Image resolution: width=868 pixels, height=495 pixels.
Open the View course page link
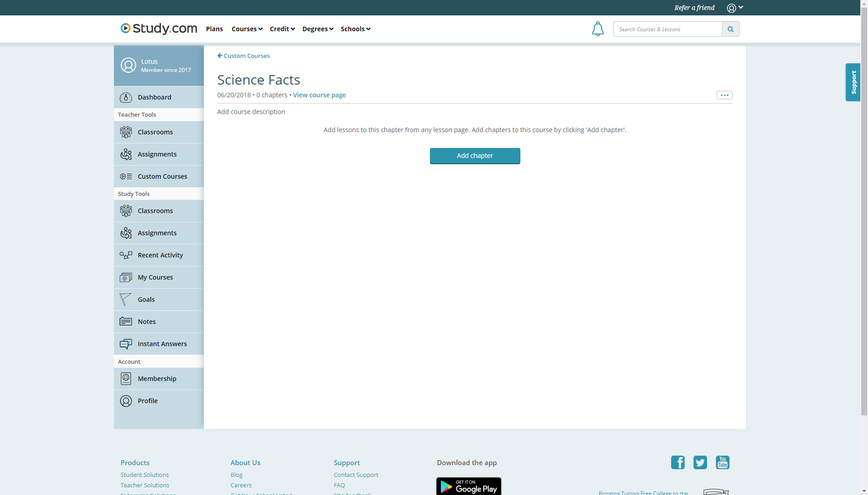point(319,95)
